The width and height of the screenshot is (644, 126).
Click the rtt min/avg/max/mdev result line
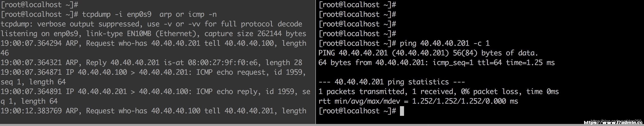[418, 101]
